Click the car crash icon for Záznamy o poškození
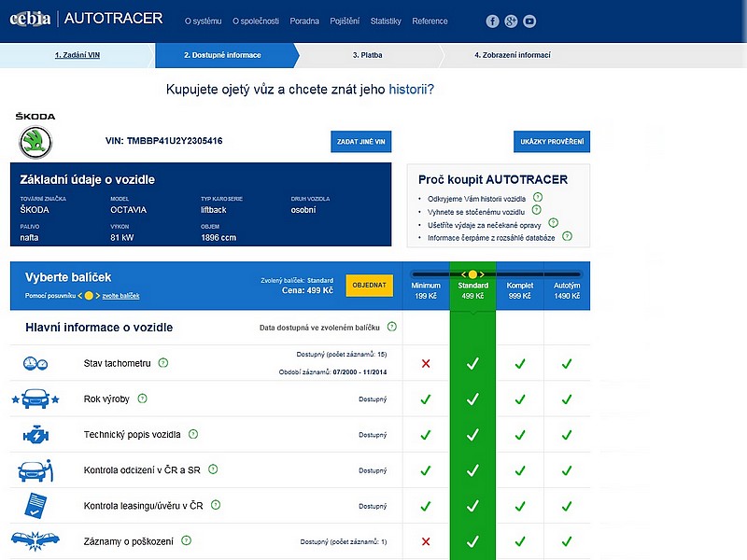This screenshot has height=560, width=747. (x=35, y=541)
